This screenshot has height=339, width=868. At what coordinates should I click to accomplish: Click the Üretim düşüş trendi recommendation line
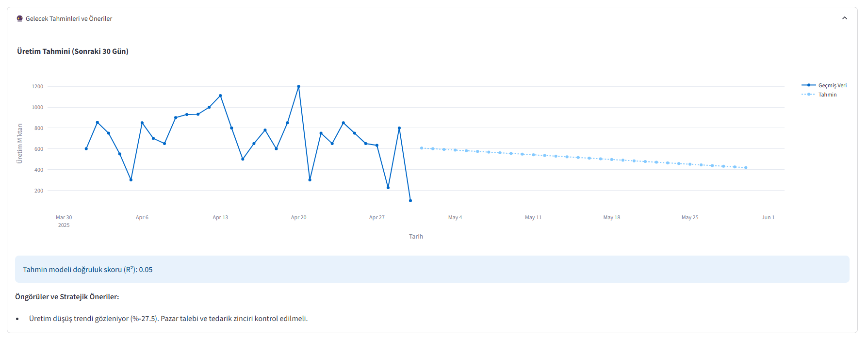coord(168,318)
